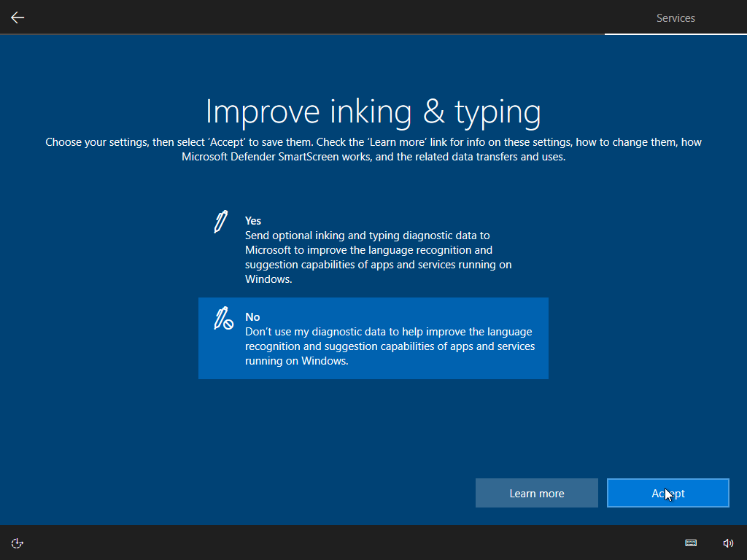Select the 'Yes' option title
The image size is (747, 560).
pos(253,220)
